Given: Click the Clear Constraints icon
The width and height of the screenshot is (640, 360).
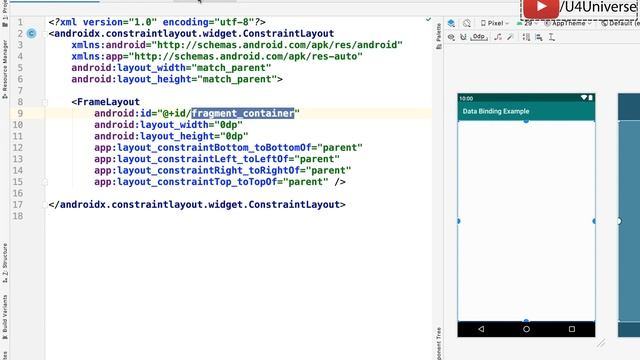Looking at the screenshot, I should pyautogui.click(x=498, y=37).
